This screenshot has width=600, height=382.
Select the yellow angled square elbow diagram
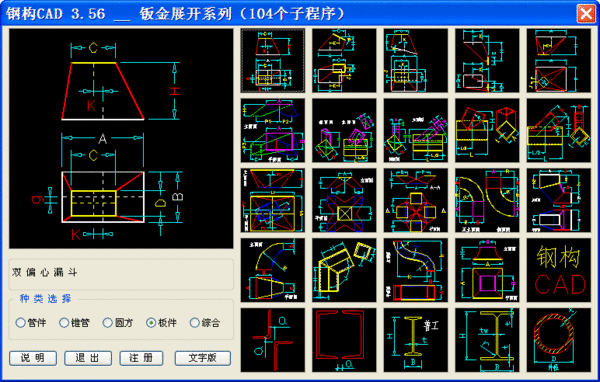point(344,270)
